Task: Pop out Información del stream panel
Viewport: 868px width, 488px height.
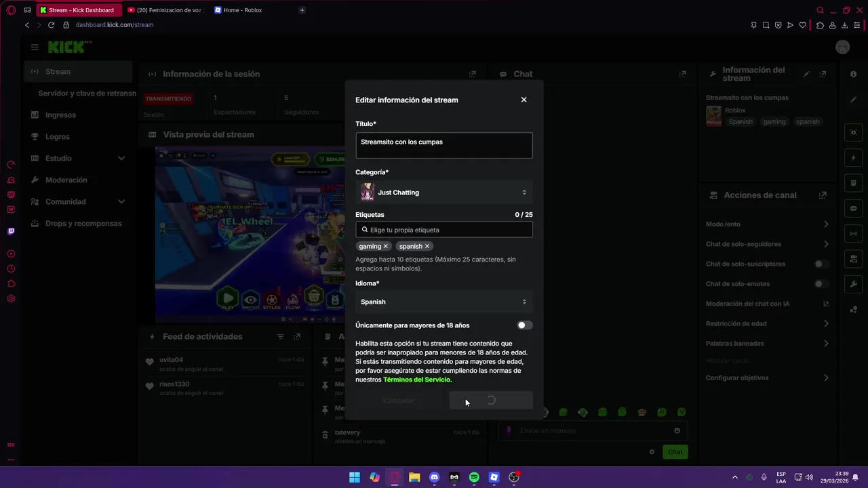Action: pos(823,74)
